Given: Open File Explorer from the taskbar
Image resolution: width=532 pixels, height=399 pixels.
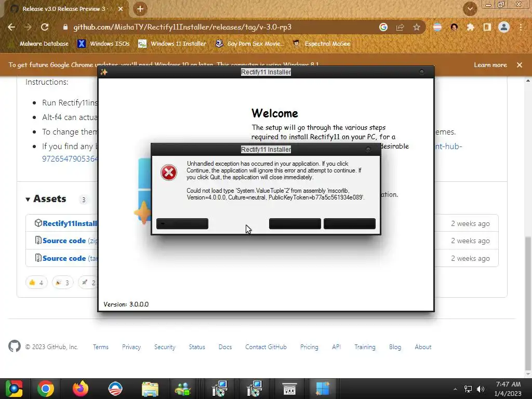Looking at the screenshot, I should 150,389.
